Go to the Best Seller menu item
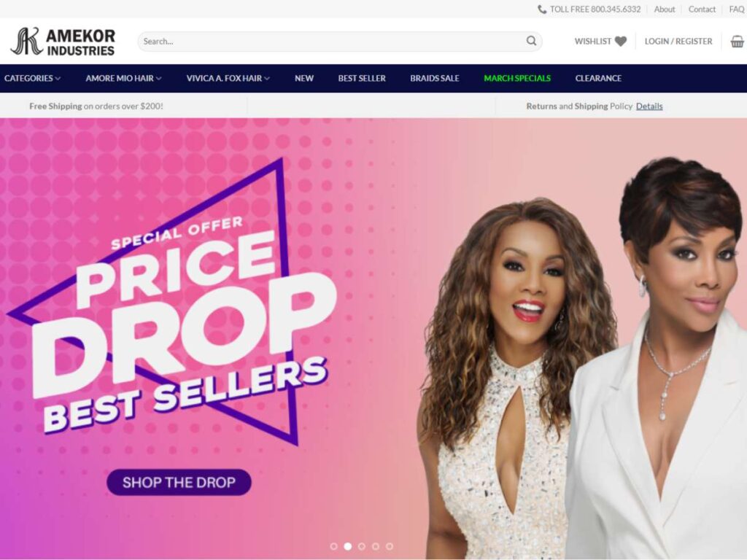Image resolution: width=747 pixels, height=560 pixels. [362, 78]
